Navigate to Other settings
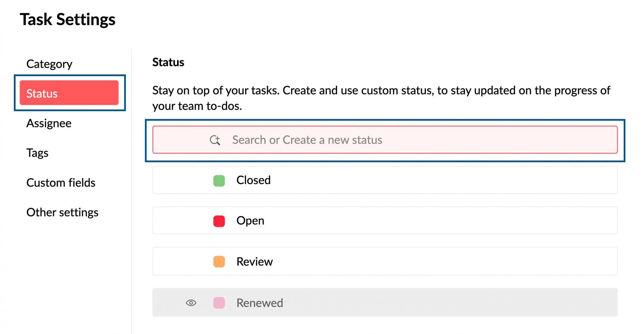 [x=62, y=212]
